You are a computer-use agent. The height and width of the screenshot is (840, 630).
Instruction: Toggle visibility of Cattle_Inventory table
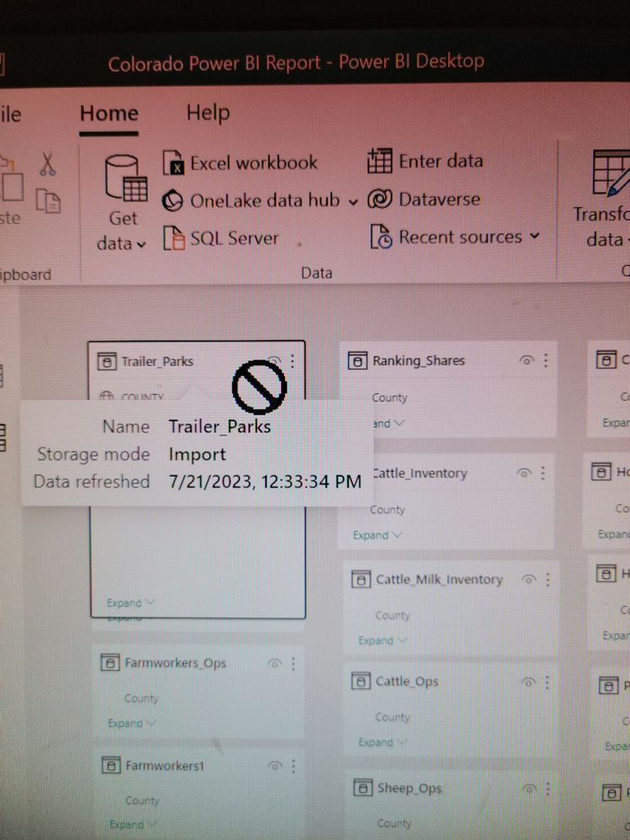click(524, 472)
